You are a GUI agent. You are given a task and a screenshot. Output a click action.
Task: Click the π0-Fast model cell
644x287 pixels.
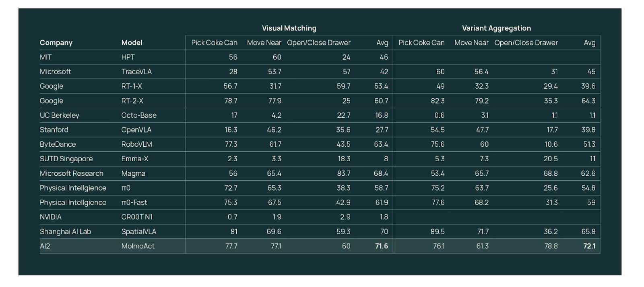coord(134,203)
